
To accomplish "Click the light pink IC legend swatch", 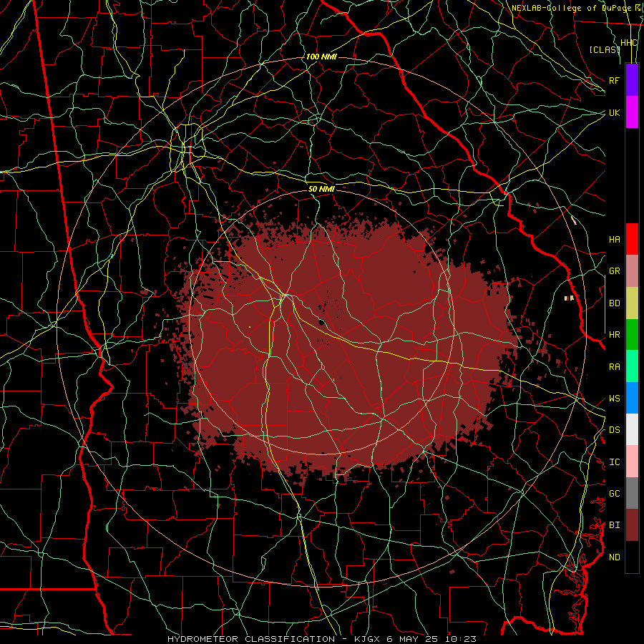I will (632, 462).
